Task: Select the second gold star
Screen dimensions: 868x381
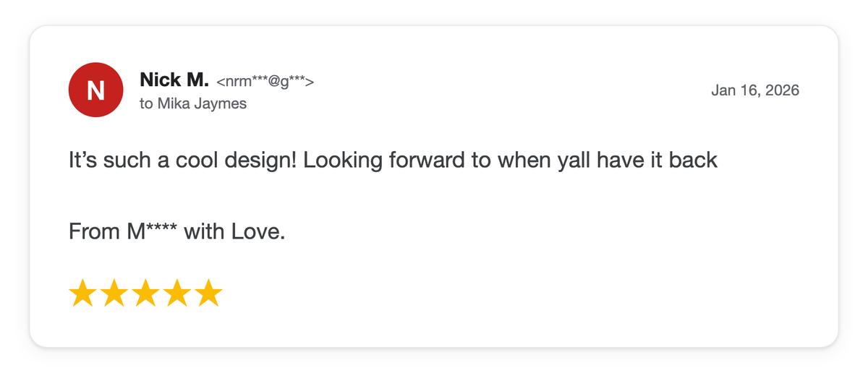Action: pyautogui.click(x=114, y=294)
